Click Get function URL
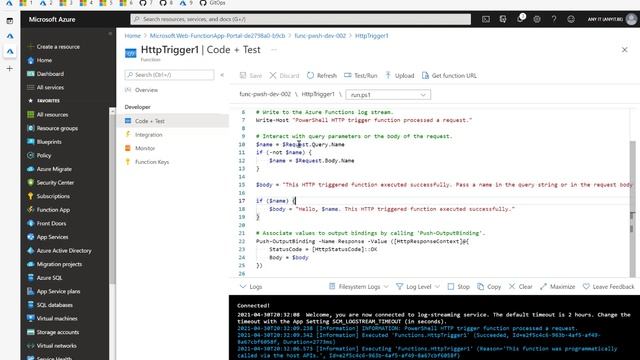Screen dimensions: 640x360 click(449, 76)
